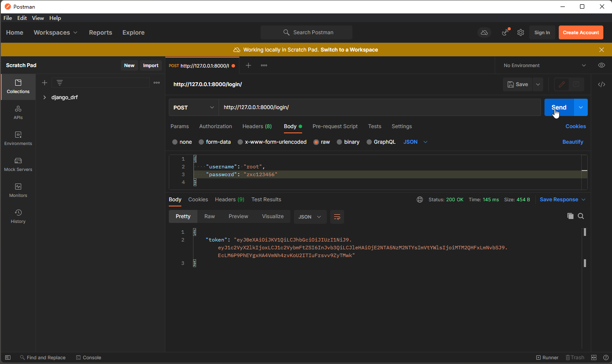612x364 pixels.
Task: Open History in sidebar
Action: [18, 216]
